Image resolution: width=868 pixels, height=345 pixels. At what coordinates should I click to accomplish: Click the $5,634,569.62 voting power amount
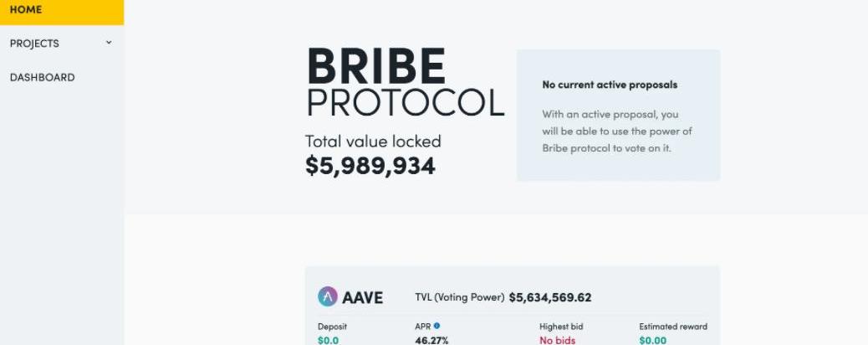(550, 297)
